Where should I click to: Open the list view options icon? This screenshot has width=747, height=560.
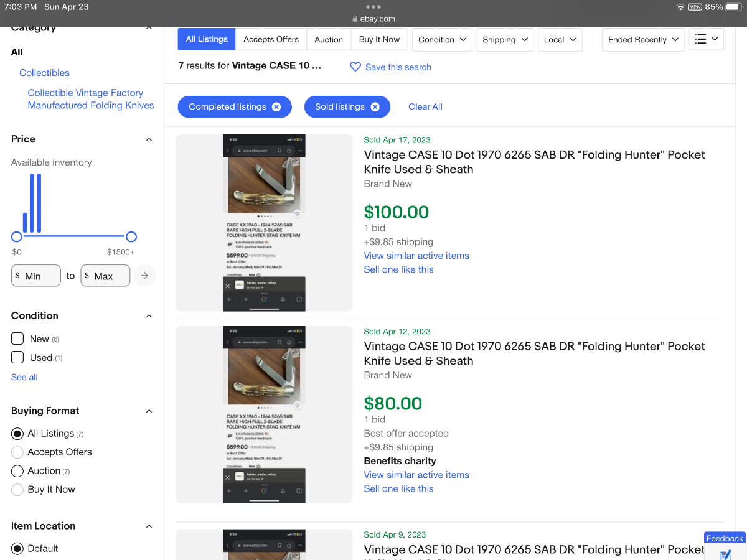707,39
